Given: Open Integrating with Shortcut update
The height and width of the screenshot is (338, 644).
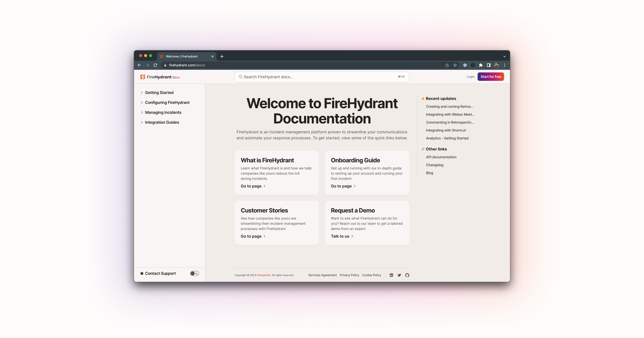Looking at the screenshot, I should (446, 130).
